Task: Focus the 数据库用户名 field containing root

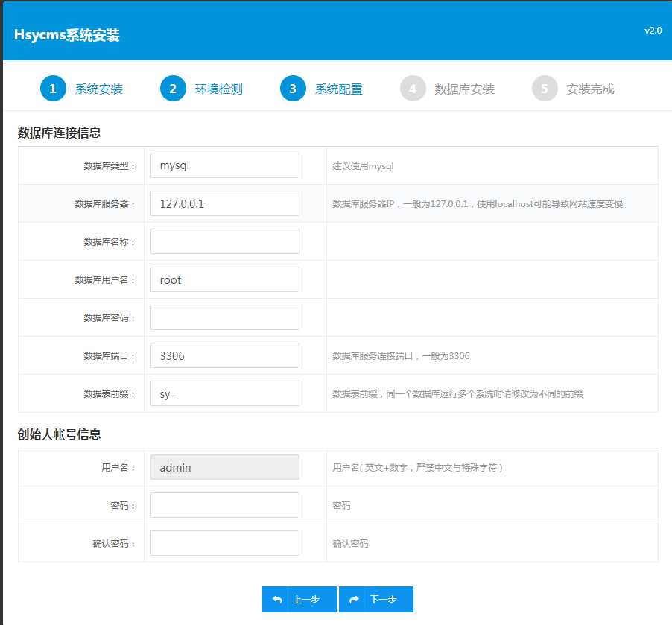Action: click(x=224, y=279)
